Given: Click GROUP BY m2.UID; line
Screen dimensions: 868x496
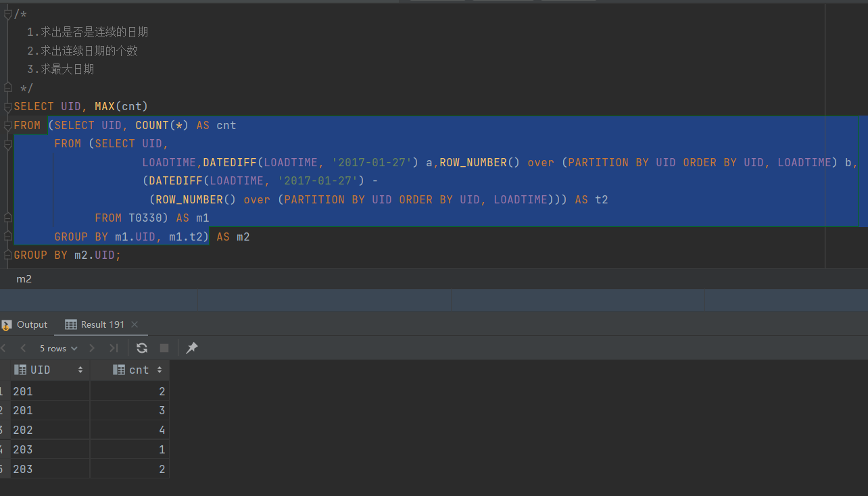Looking at the screenshot, I should coord(67,255).
